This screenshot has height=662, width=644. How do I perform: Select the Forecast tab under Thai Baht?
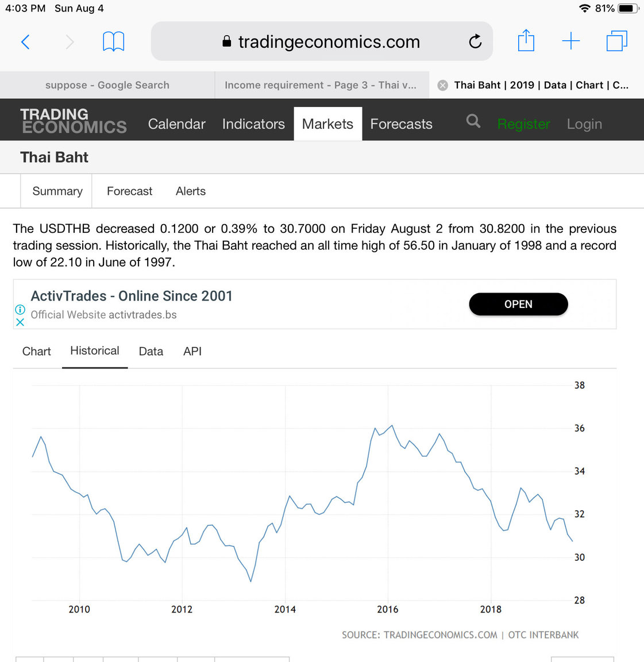pyautogui.click(x=129, y=191)
